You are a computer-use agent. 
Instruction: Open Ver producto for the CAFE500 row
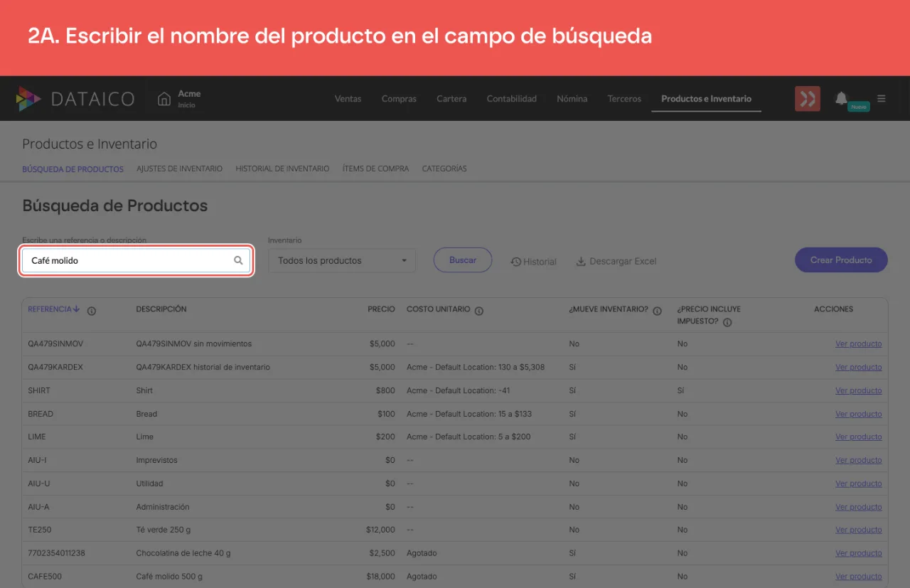coord(858,577)
